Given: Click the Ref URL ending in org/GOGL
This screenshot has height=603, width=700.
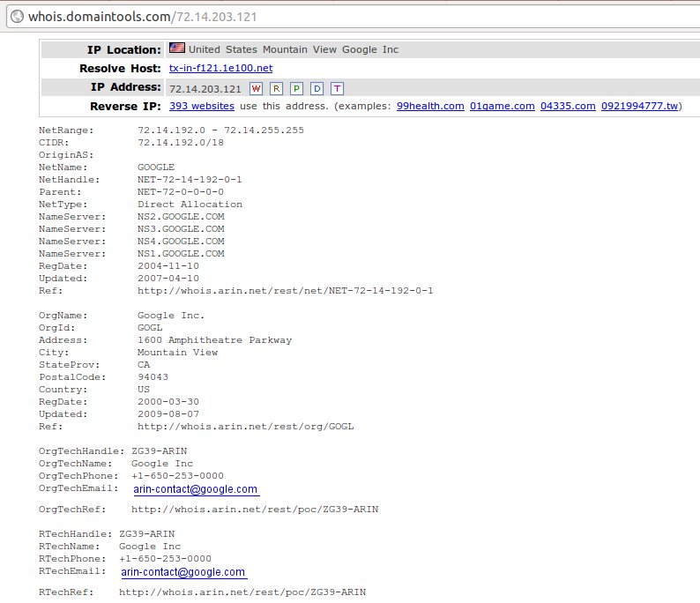Looking at the screenshot, I should [245, 427].
